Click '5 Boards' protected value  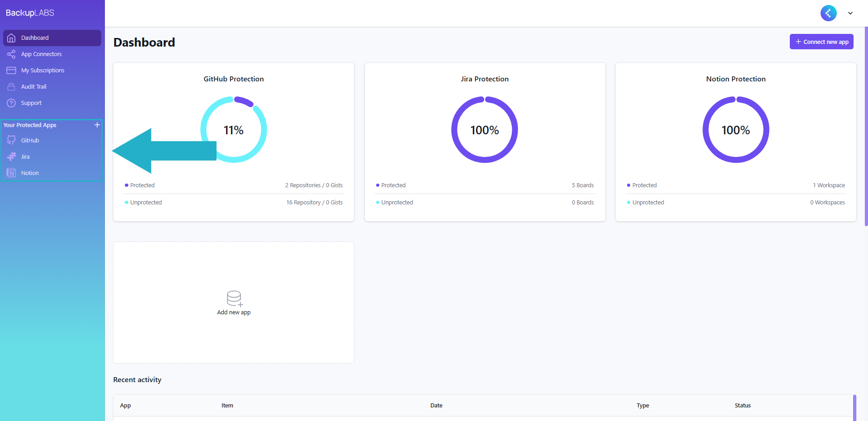583,185
